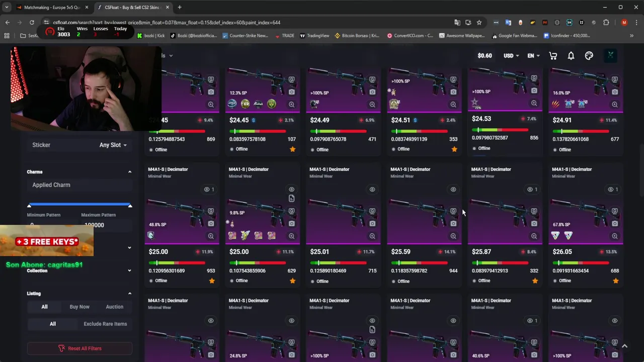644x362 pixels.
Task: Open the TradingView bookmark
Action: click(x=314, y=36)
